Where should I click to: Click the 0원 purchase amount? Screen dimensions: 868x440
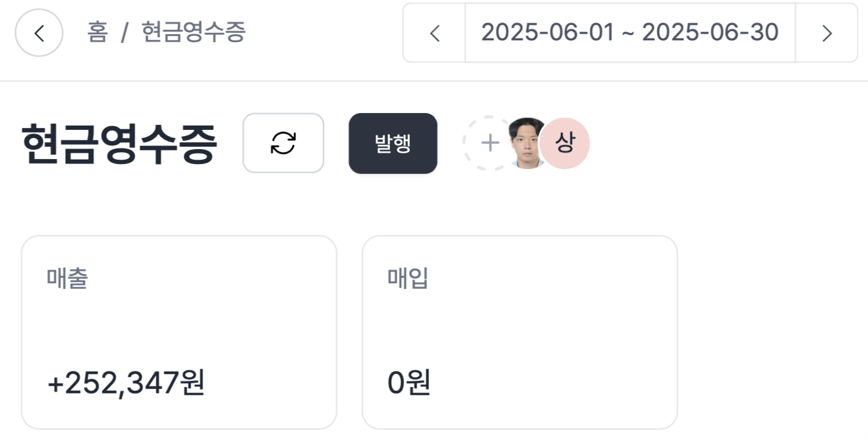click(409, 383)
